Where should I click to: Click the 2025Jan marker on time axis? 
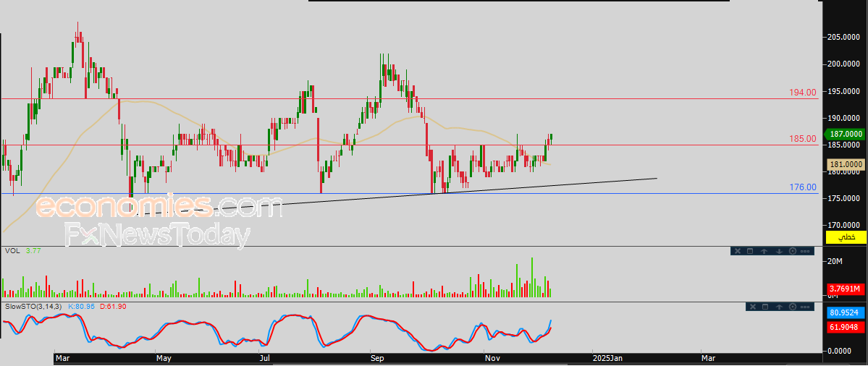[x=607, y=357]
